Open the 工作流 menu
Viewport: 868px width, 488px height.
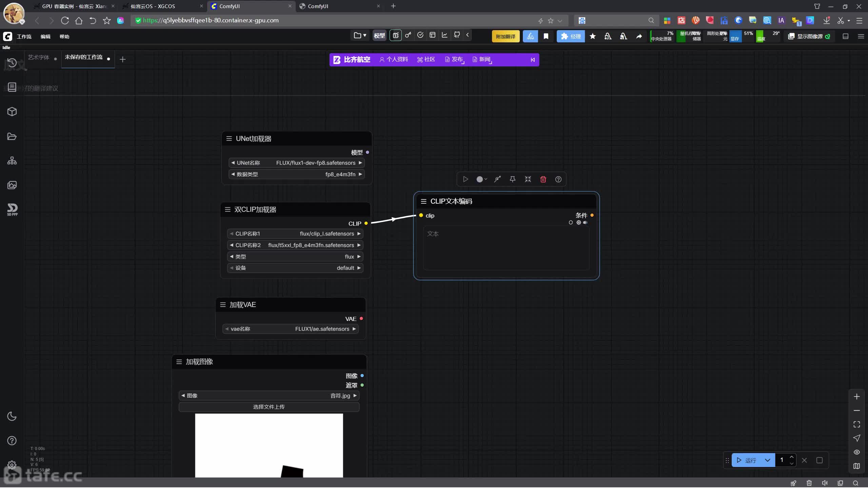coord(24,37)
